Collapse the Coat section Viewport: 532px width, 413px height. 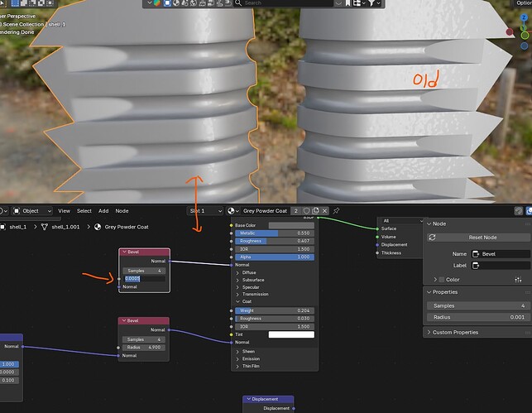point(237,301)
